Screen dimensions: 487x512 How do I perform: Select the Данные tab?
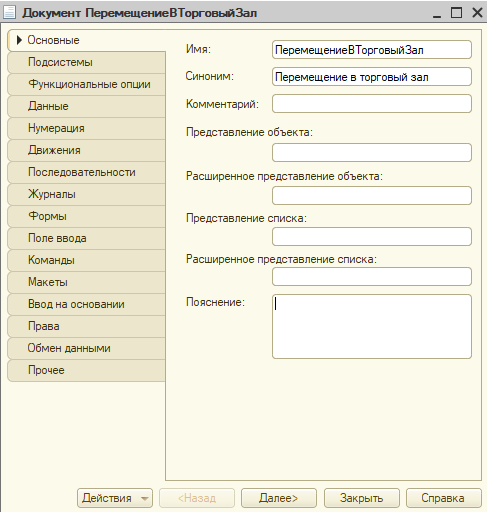point(86,106)
